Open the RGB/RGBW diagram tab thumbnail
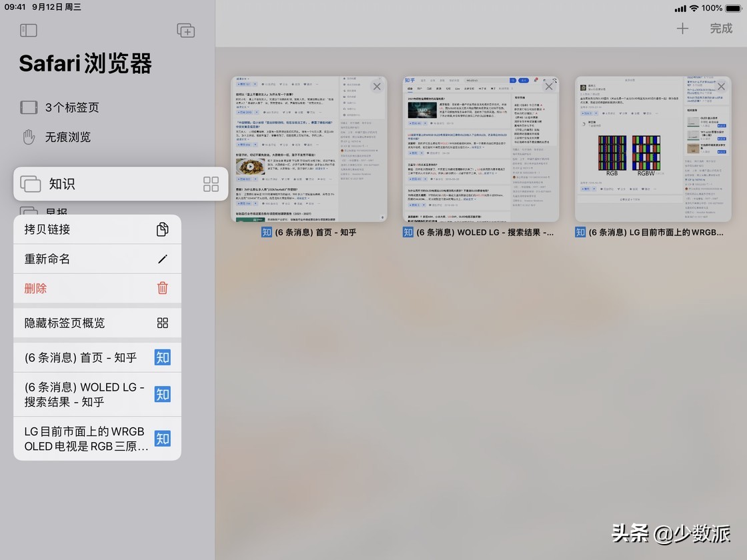The image size is (747, 560). coord(653,149)
